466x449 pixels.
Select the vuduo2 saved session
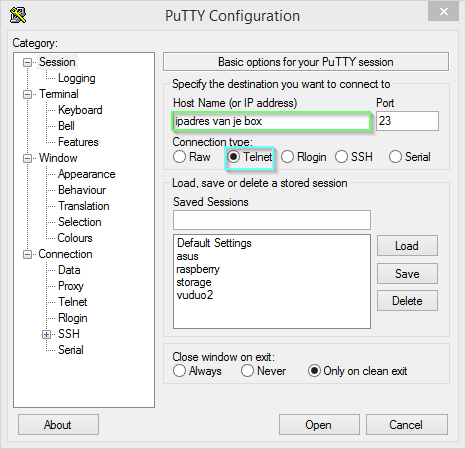click(x=195, y=295)
